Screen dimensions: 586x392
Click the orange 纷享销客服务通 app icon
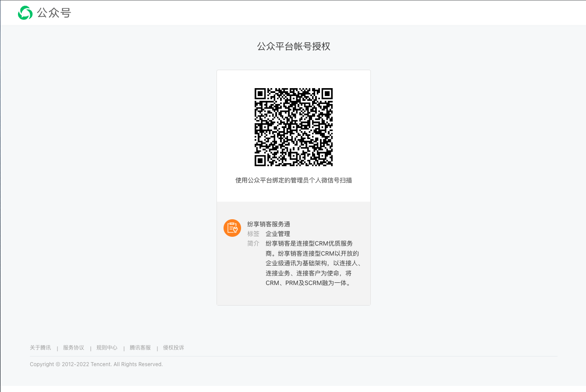coord(232,228)
